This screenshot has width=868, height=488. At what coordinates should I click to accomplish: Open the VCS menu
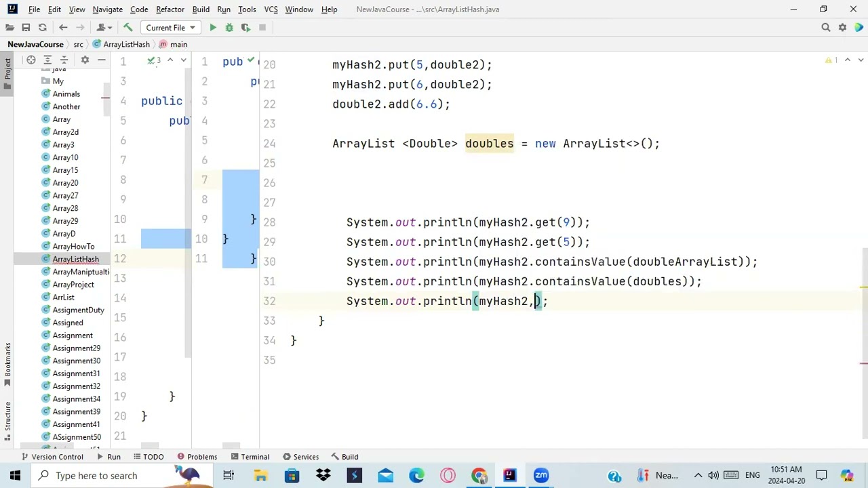(x=271, y=9)
